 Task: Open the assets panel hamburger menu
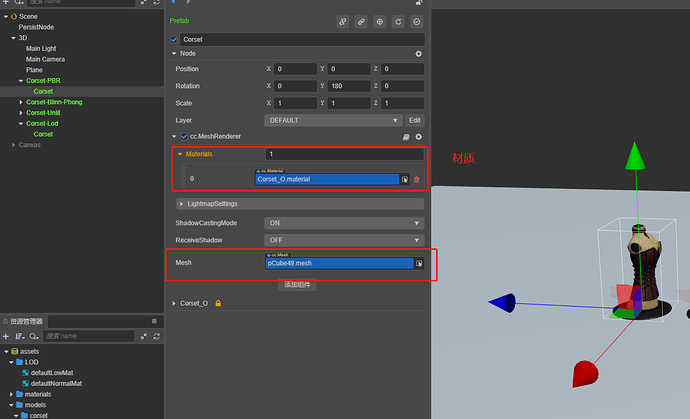point(154,321)
